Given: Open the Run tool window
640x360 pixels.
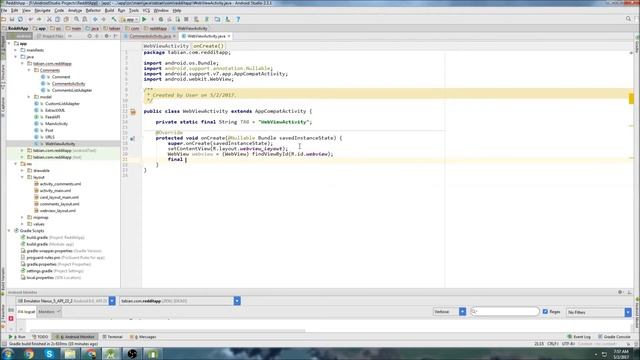Looking at the screenshot, I should point(17,337).
